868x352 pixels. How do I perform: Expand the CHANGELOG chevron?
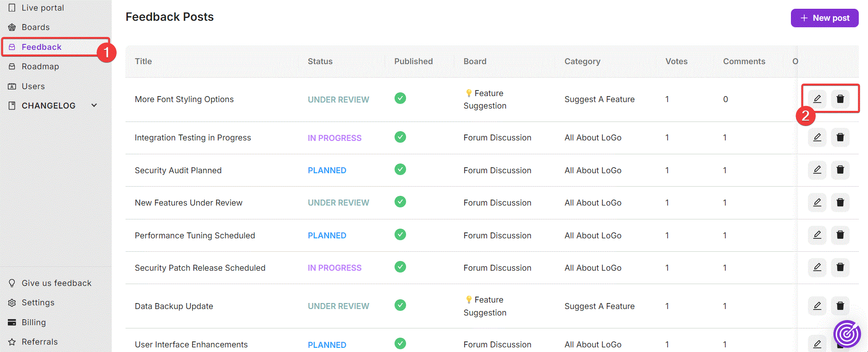pyautogui.click(x=94, y=105)
